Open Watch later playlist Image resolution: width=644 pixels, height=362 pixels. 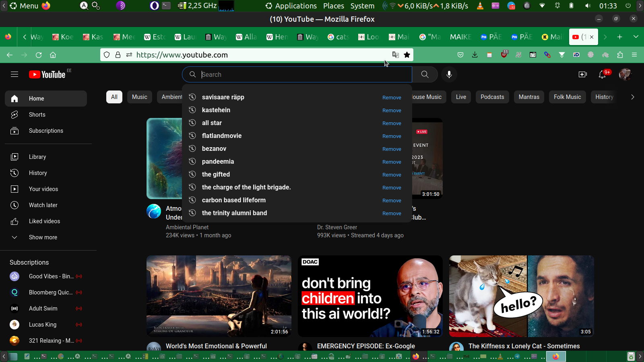coord(46,205)
